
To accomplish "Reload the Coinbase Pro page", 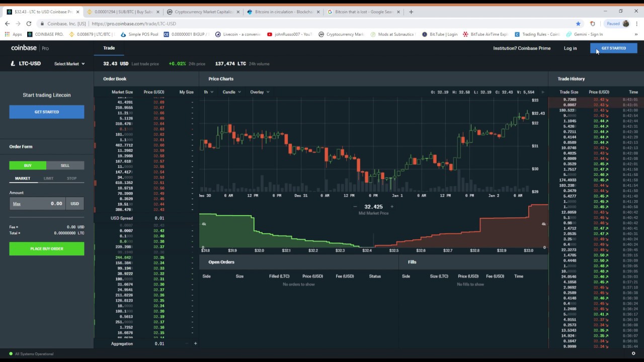I will [29, 24].
